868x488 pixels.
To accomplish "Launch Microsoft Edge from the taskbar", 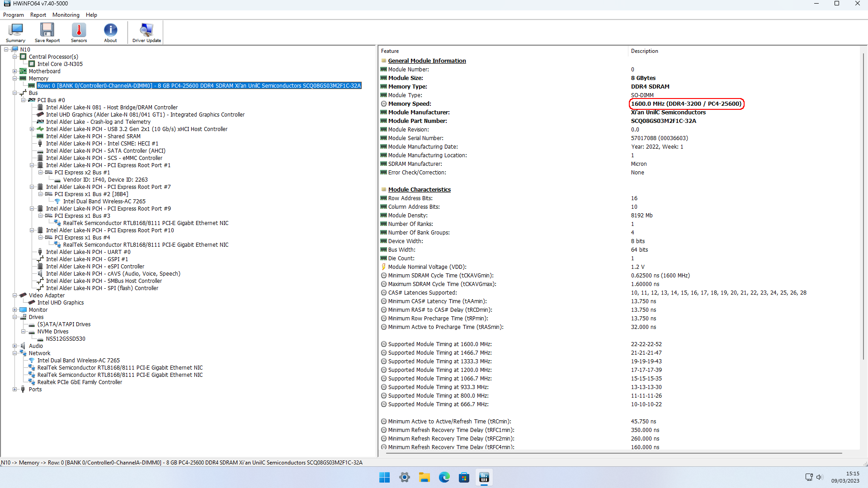I will coord(444,477).
